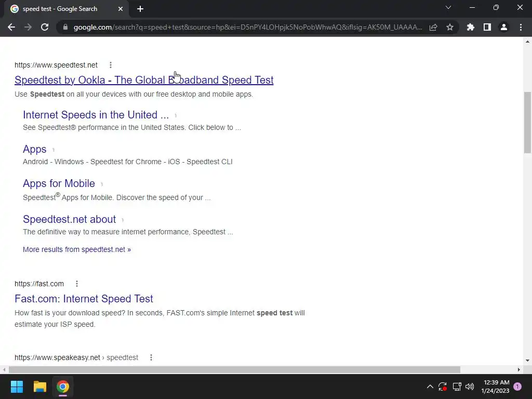Open the more options dots beside speakeasy.net
This screenshot has width=532, height=399.
[x=151, y=357]
